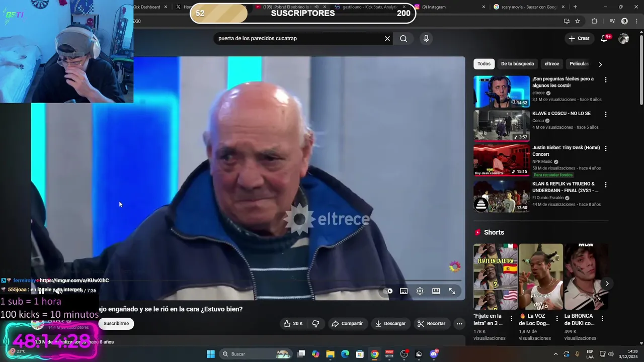Open Windows Start menu
Image resolution: width=644 pixels, height=362 pixels.
click(x=211, y=354)
